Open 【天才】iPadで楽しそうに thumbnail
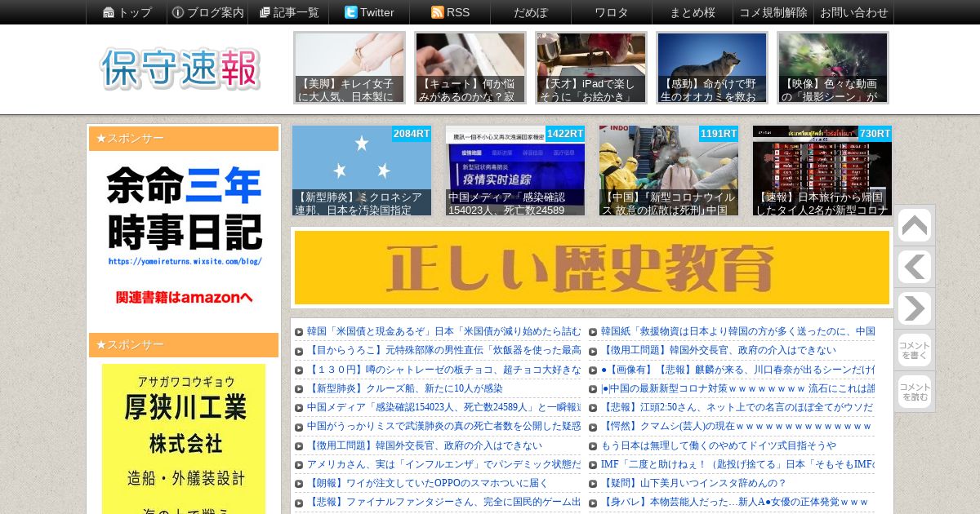Screen dimensions: 980x514 591,68
